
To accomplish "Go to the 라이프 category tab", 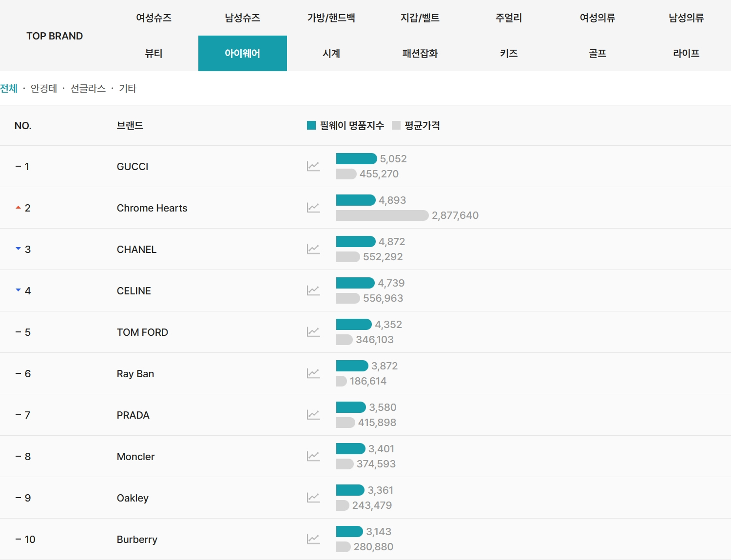I will click(x=686, y=53).
